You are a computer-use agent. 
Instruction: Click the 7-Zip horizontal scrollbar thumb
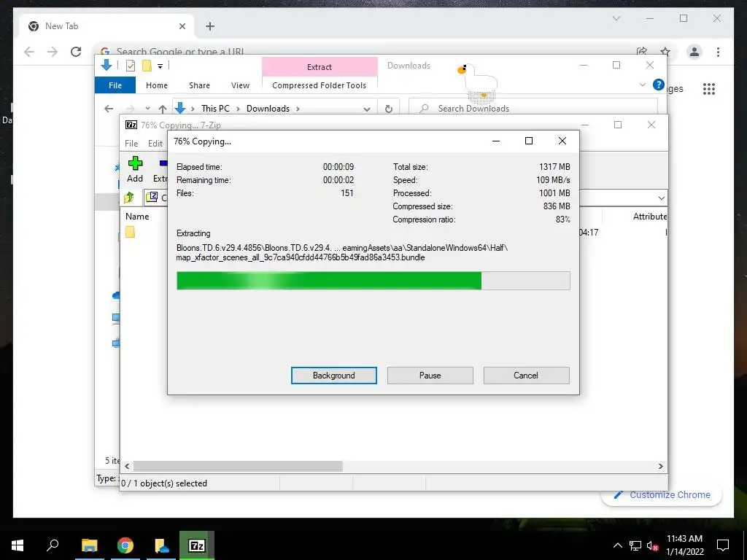coord(238,466)
